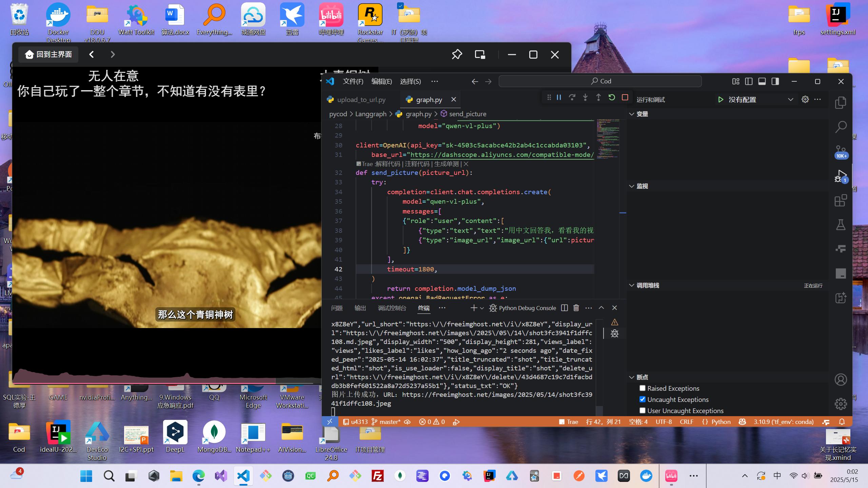The height and width of the screenshot is (488, 868).
Task: Open Source Control with the 10K+ badge
Action: (841, 151)
